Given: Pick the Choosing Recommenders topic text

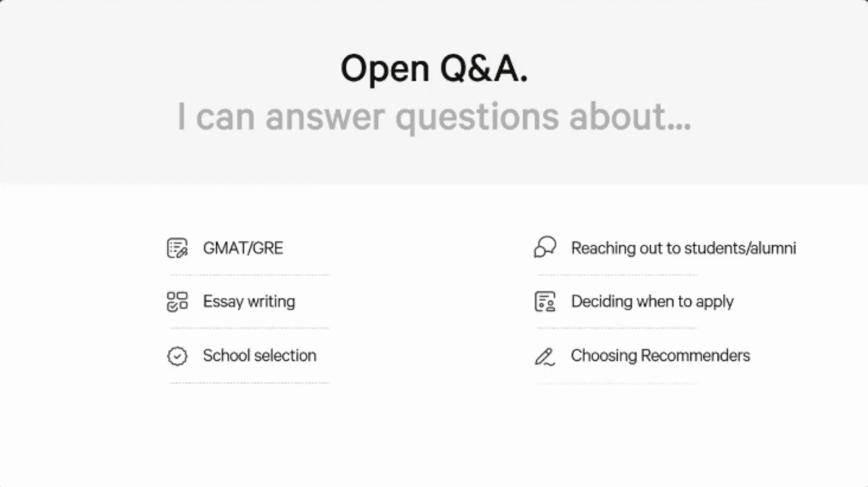Looking at the screenshot, I should pyautogui.click(x=660, y=356).
